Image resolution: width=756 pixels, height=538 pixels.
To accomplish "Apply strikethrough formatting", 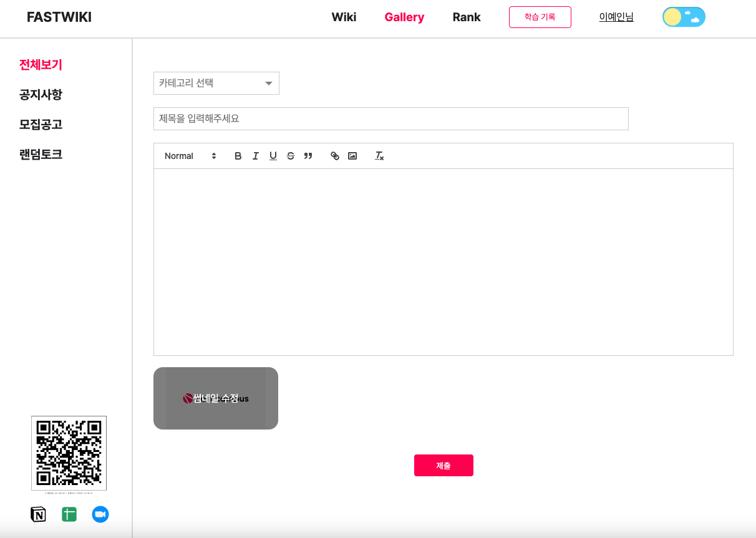I will (290, 156).
